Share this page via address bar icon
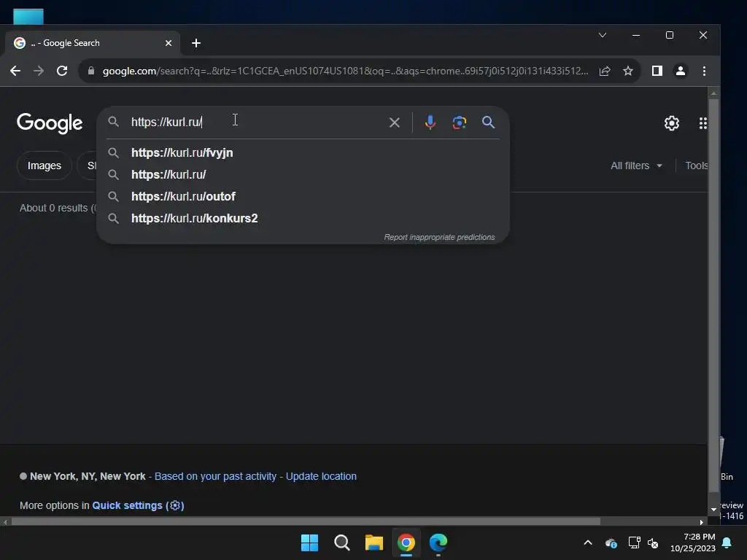 605,71
